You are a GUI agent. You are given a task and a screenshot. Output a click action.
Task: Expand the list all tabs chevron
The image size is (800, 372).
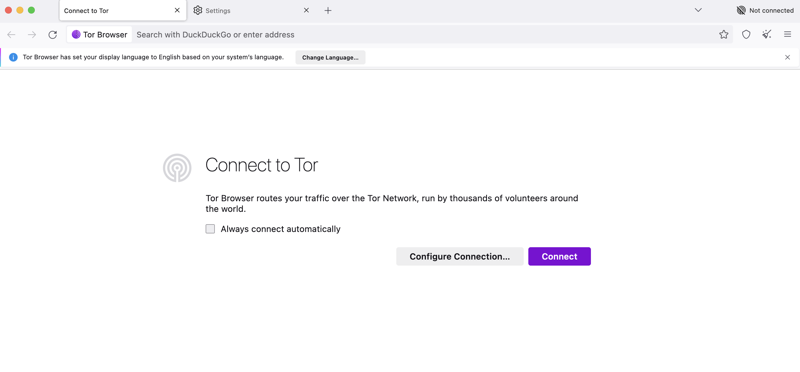(x=698, y=10)
